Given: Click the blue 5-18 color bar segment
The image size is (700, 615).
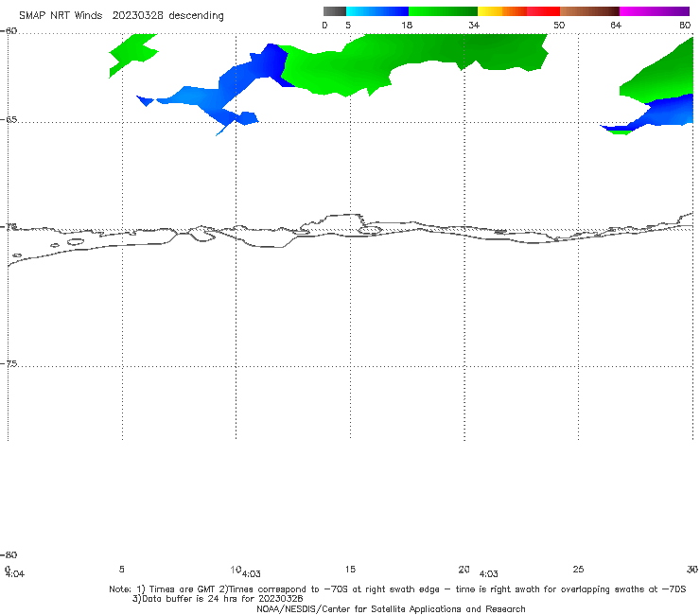Looking at the screenshot, I should (x=377, y=11).
